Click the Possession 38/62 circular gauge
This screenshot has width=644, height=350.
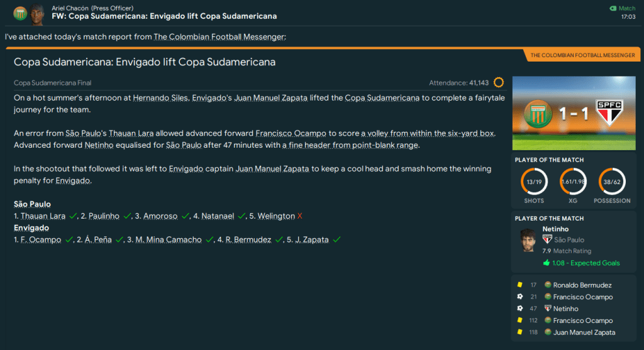(x=611, y=182)
